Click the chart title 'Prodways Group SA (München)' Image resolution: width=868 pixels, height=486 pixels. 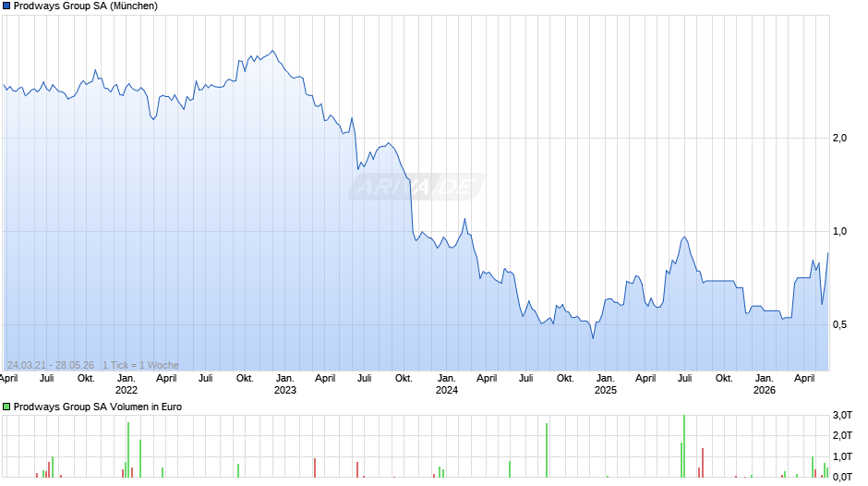(86, 6)
